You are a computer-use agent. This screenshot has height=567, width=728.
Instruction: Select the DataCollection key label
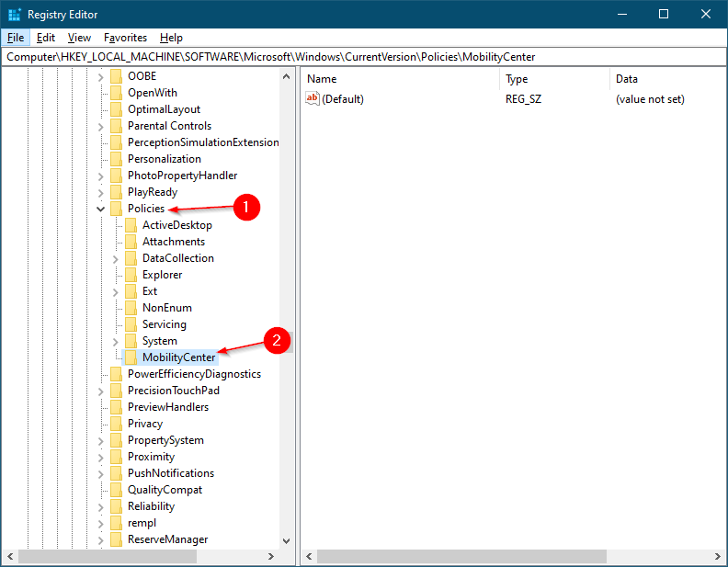(x=177, y=258)
